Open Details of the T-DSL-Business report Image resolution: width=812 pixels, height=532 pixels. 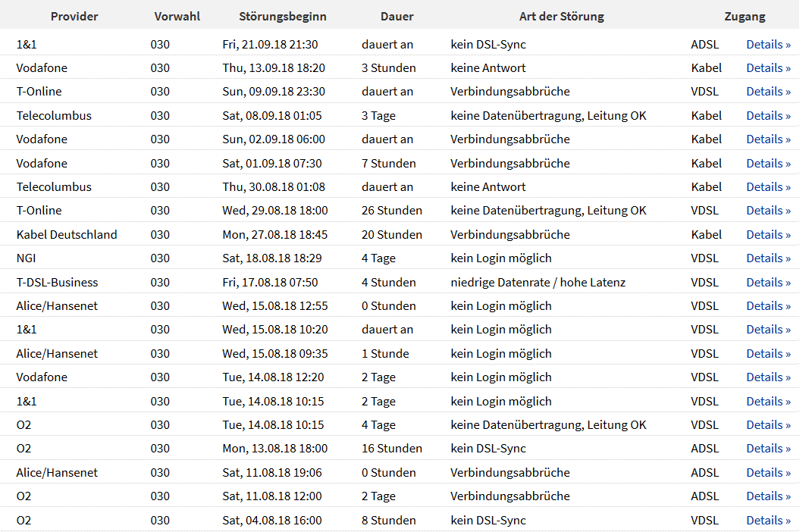click(768, 281)
